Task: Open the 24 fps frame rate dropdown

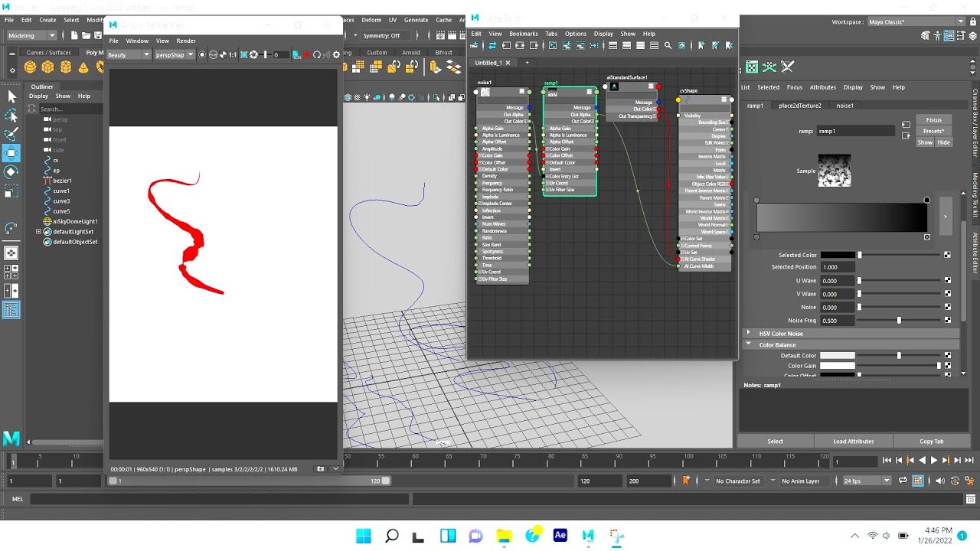Action: [867, 481]
